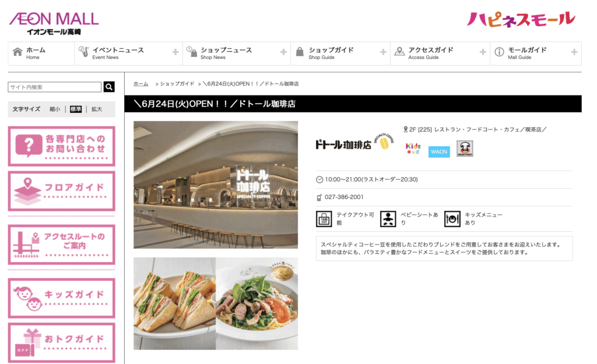Screen dimensions: 597x364
Task: Expand the ショップガイド menu plus sign
Action: point(383,52)
